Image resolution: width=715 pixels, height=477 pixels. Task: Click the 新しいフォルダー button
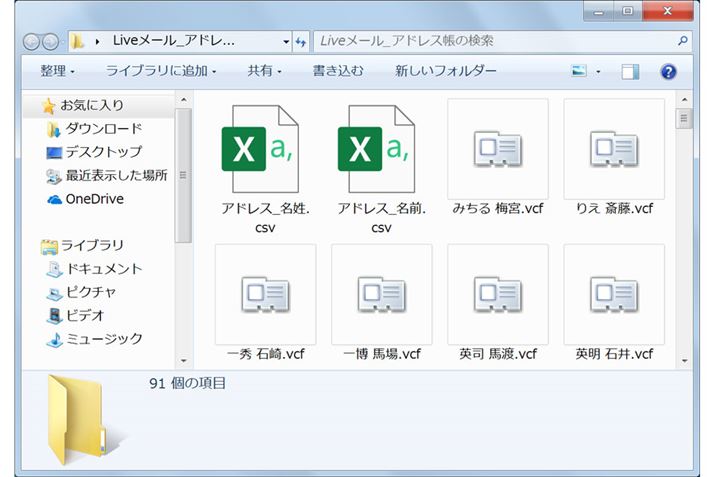pyautogui.click(x=445, y=71)
